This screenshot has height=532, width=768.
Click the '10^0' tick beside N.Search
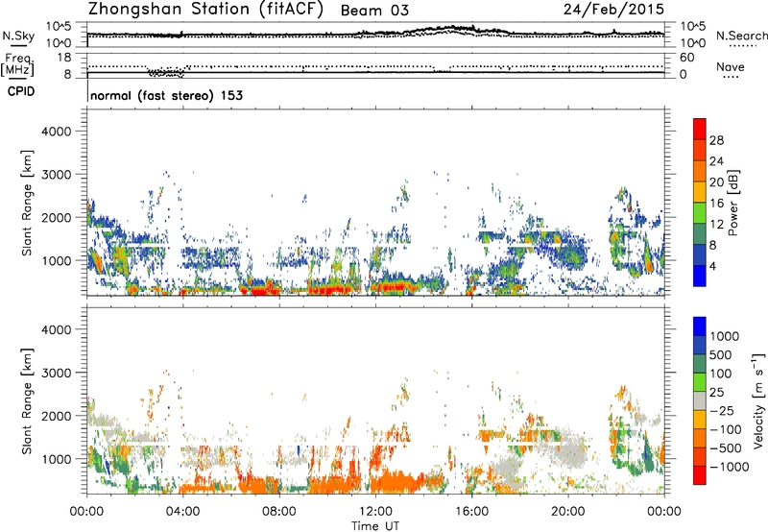[x=692, y=43]
